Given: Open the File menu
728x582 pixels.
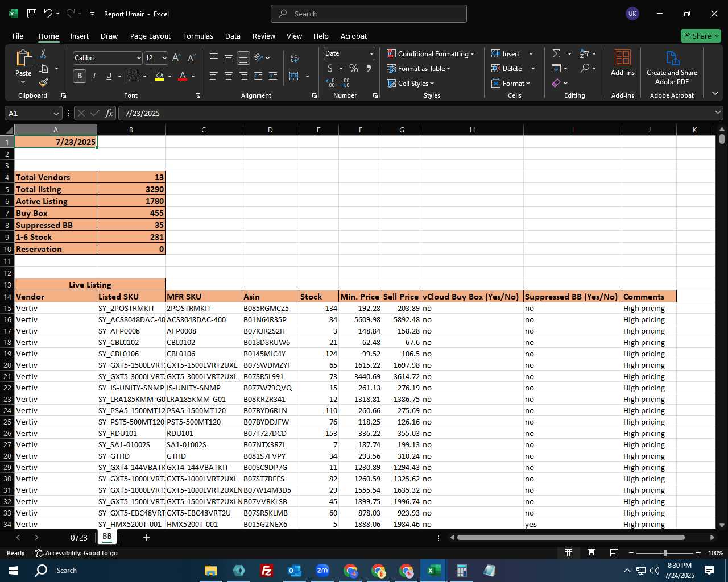Looking at the screenshot, I should (18, 36).
